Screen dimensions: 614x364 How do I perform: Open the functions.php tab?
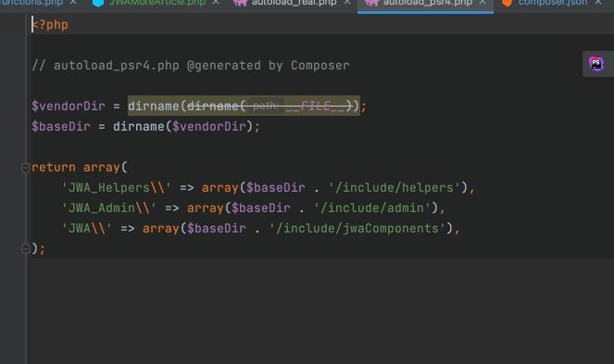[31, 3]
